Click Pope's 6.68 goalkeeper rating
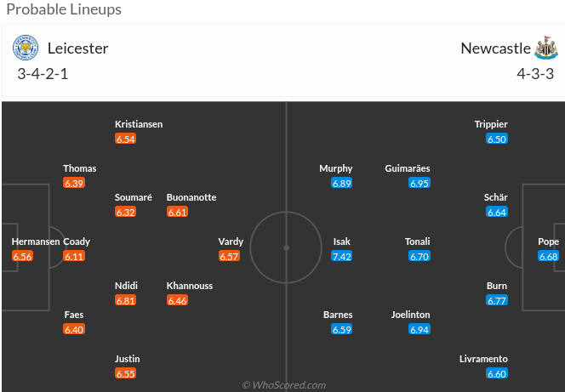 pos(549,256)
